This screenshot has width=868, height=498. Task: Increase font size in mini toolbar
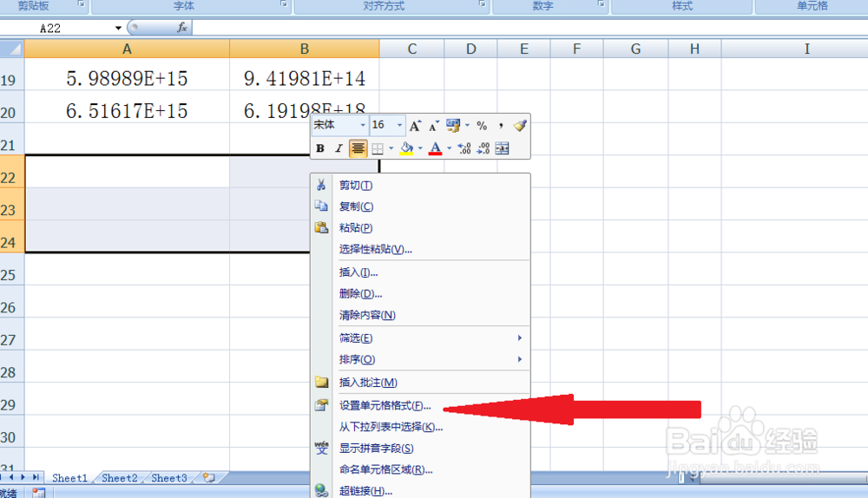pyautogui.click(x=415, y=126)
